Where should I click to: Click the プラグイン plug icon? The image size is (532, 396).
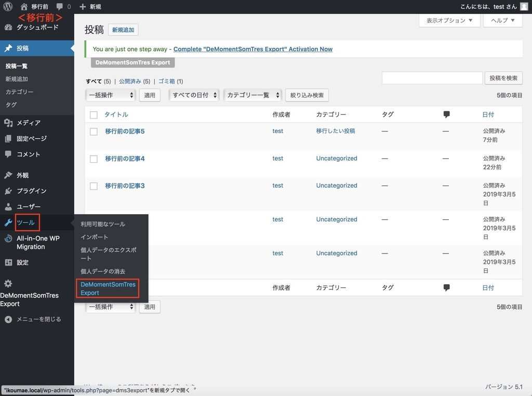(x=8, y=191)
